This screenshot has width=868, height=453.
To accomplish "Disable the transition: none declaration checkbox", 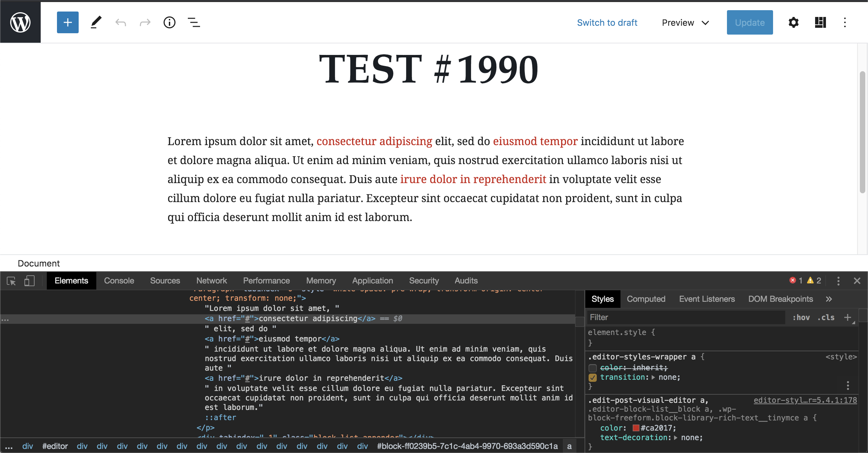I will click(593, 377).
